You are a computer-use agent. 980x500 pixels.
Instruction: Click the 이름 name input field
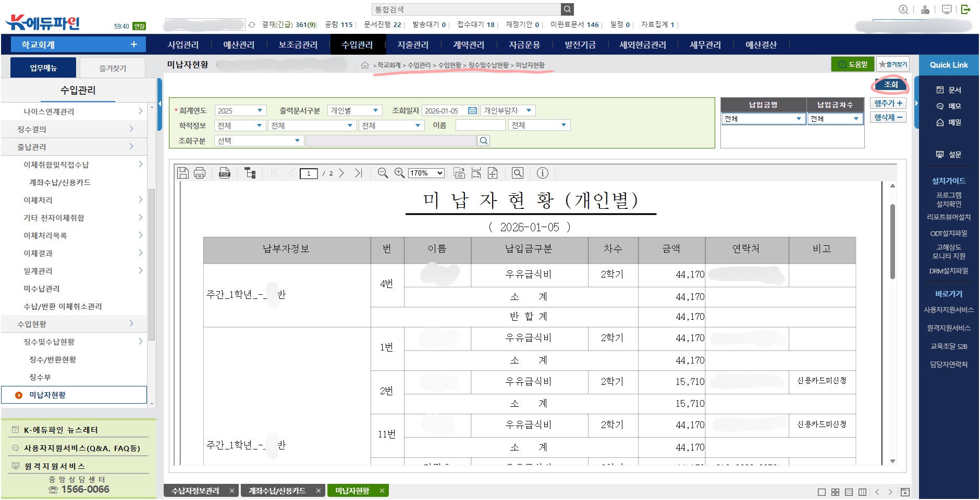[x=480, y=126]
